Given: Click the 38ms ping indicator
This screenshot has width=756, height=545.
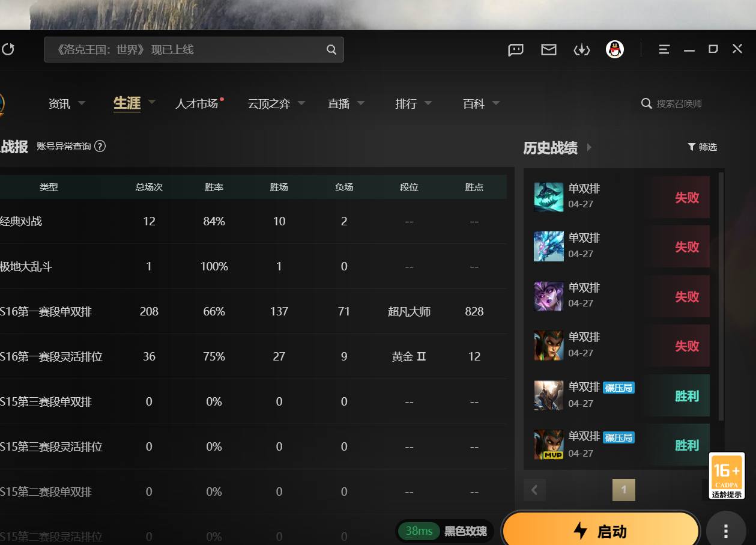Looking at the screenshot, I should pos(419,531).
